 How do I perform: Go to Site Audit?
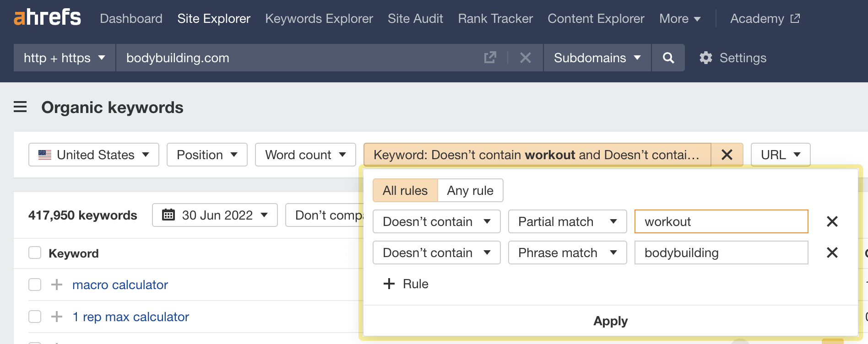click(415, 18)
